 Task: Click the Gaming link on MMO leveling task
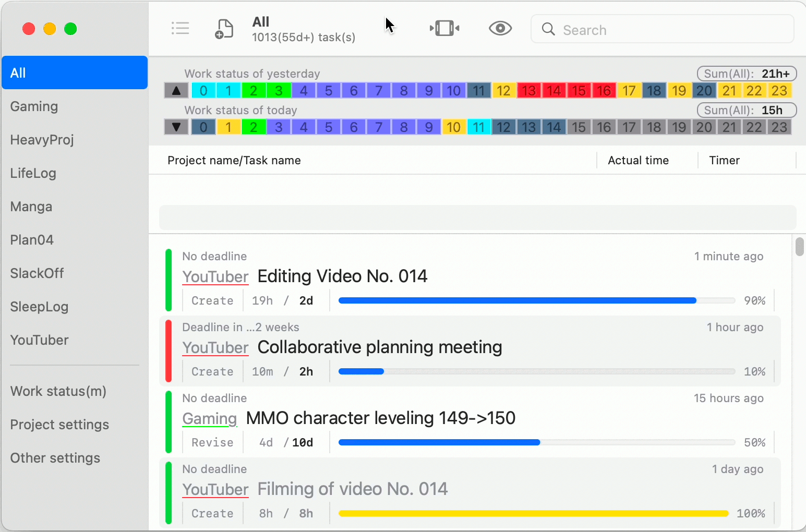click(x=209, y=418)
